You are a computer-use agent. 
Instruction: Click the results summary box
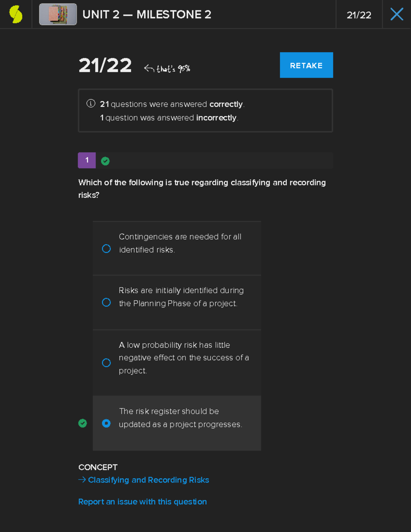coord(205,110)
